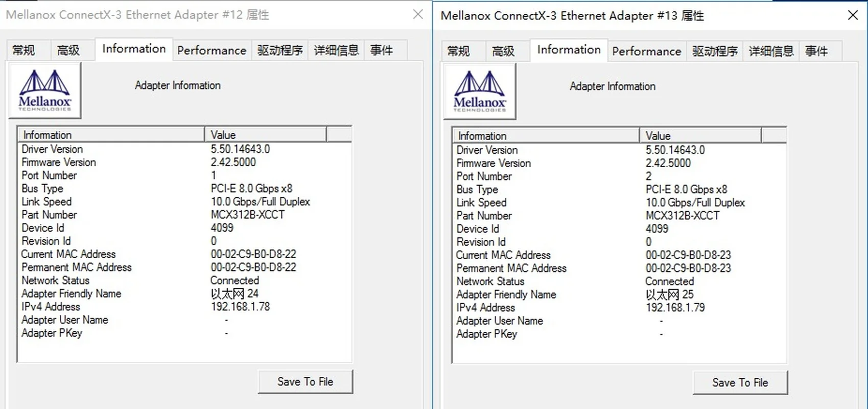Image resolution: width=868 pixels, height=409 pixels.
Task: Select Driver Version row in Adapter #13 list
Action: coord(619,150)
